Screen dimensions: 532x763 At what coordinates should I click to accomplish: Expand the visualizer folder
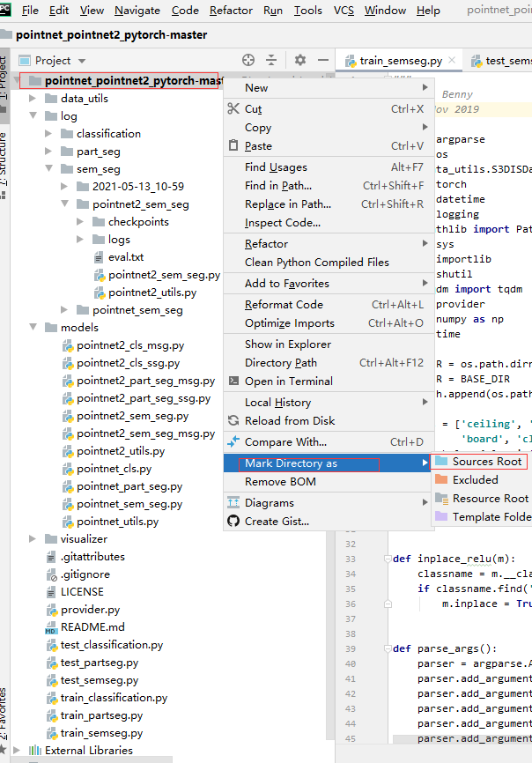click(x=33, y=538)
